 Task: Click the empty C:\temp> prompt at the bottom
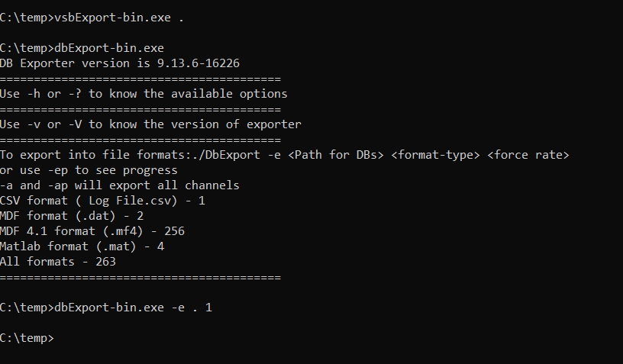pyautogui.click(x=27, y=337)
